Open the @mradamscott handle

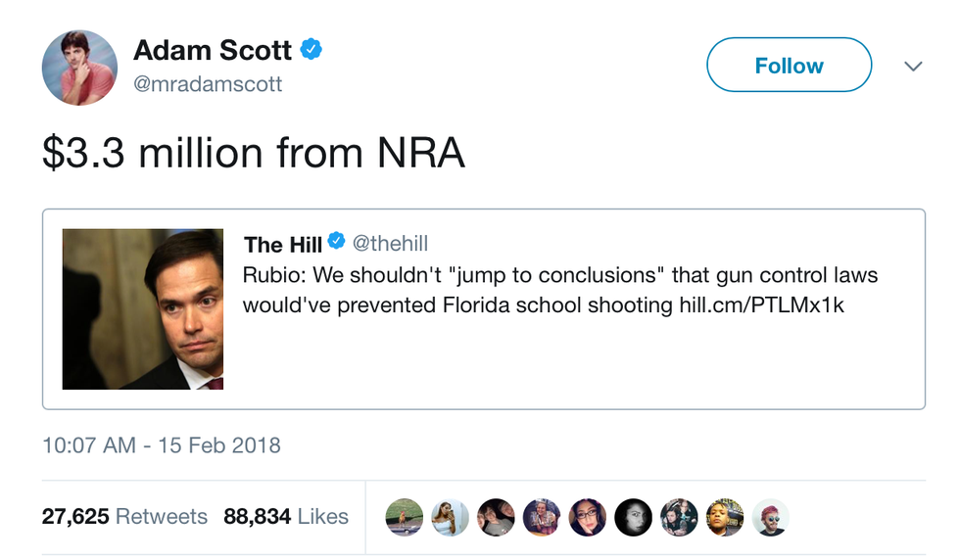click(x=208, y=84)
